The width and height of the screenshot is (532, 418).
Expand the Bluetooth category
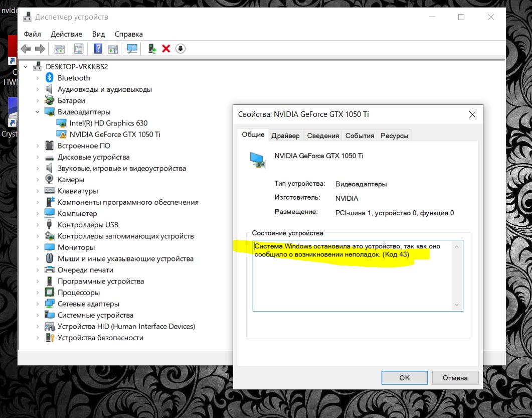point(38,78)
